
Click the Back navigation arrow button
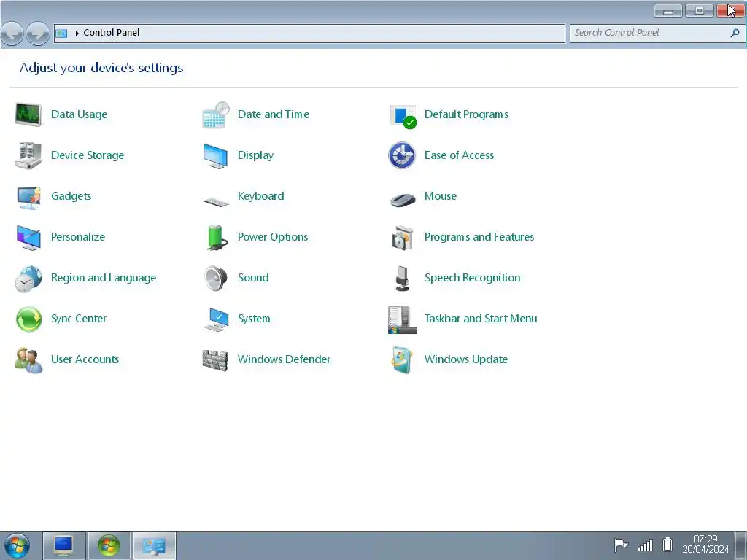click(12, 34)
